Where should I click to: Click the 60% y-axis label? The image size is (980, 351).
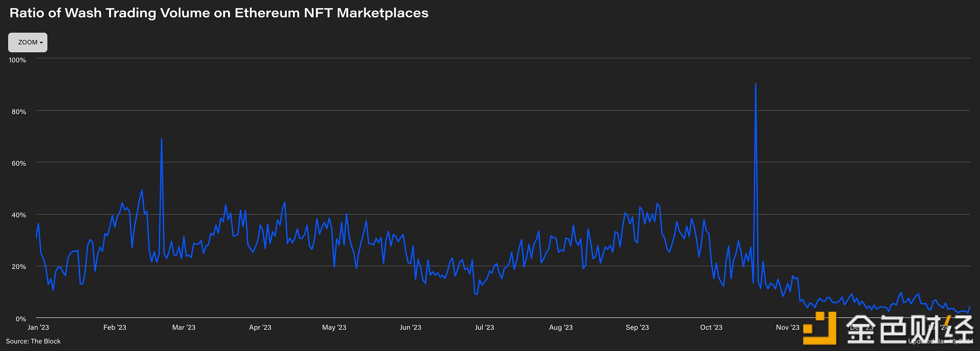(x=19, y=163)
